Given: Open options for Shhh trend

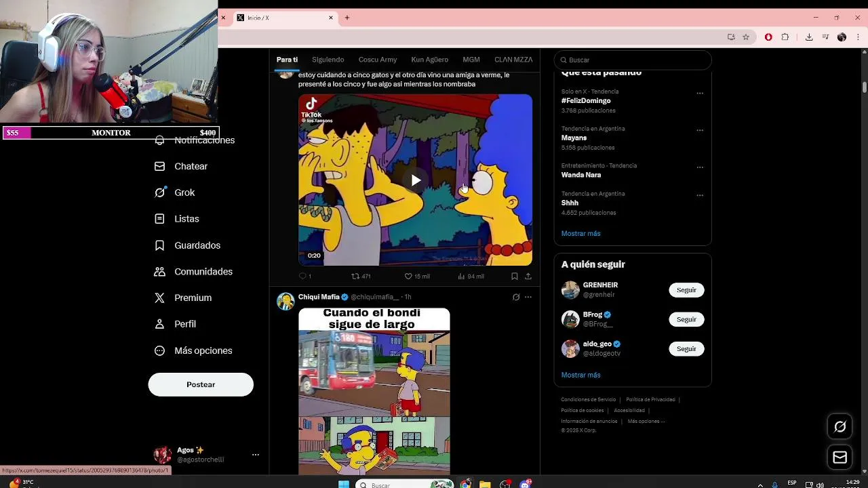Looking at the screenshot, I should pos(700,195).
